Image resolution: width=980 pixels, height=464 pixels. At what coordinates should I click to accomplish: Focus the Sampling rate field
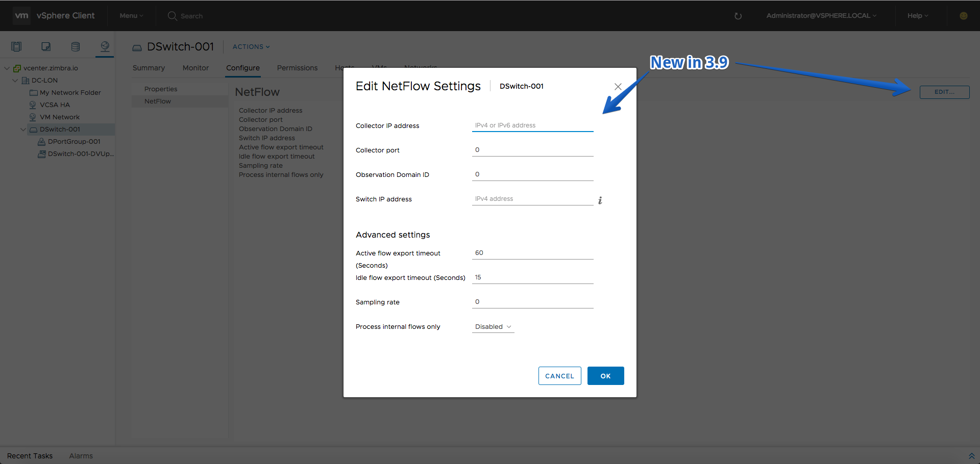coord(532,302)
